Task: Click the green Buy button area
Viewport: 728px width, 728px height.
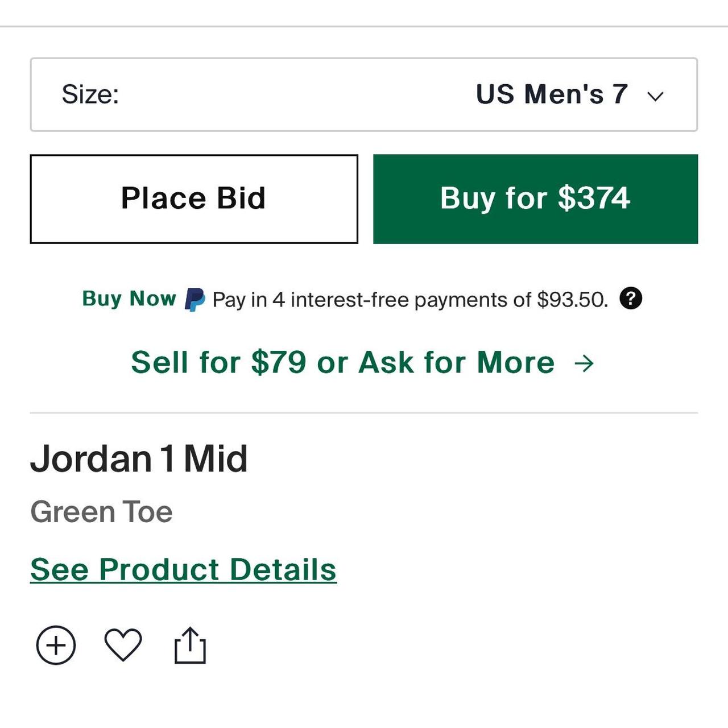Action: (535, 198)
